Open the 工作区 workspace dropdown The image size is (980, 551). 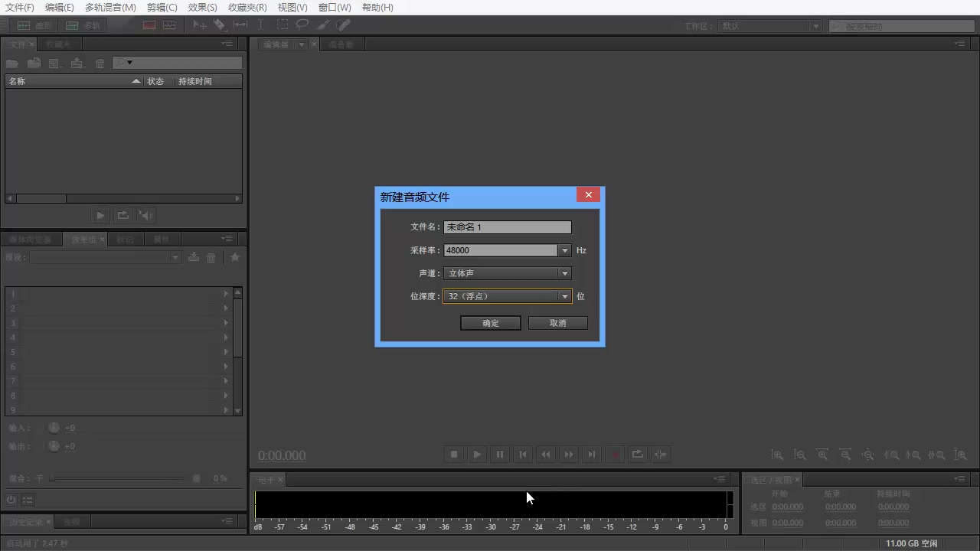(769, 26)
